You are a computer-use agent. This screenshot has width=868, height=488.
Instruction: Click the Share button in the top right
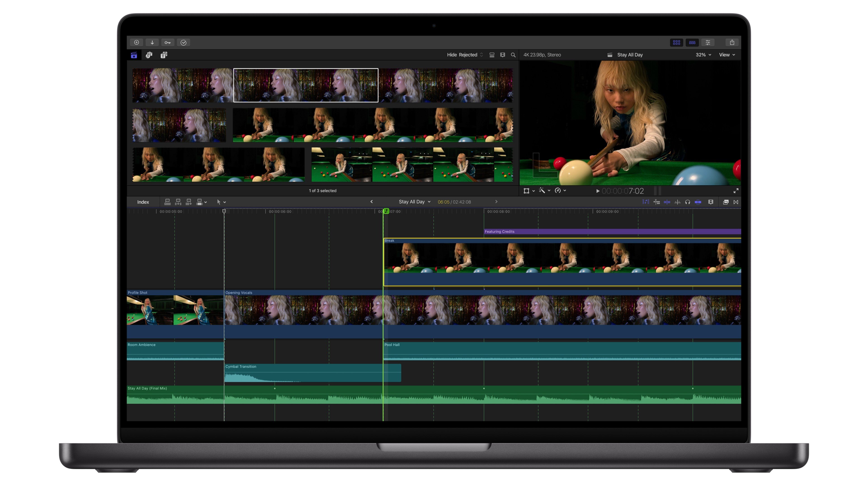[x=732, y=42]
